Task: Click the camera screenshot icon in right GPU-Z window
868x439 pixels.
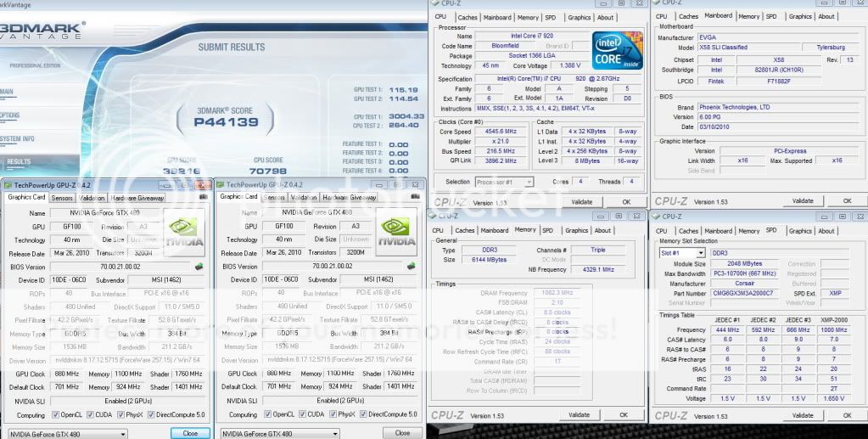Action: [x=416, y=198]
